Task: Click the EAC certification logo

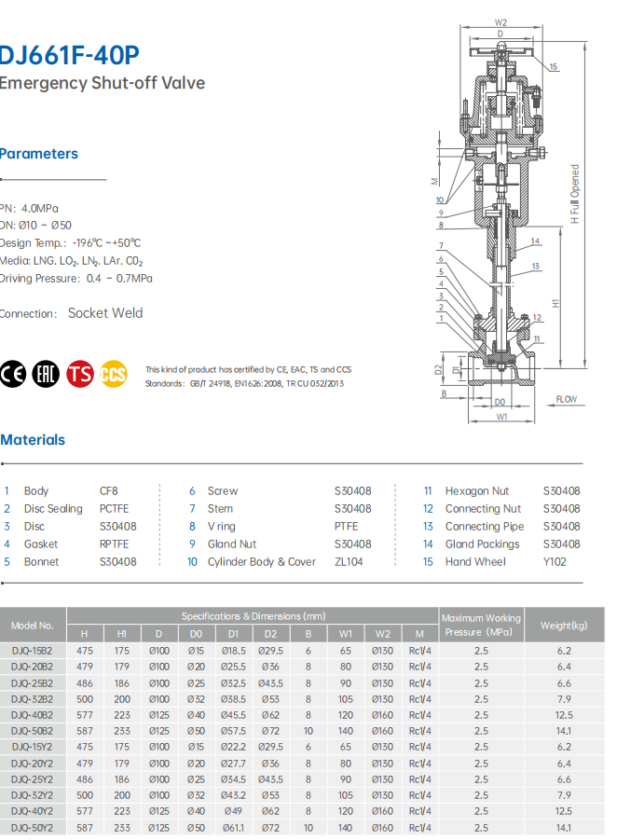Action: 46,374
